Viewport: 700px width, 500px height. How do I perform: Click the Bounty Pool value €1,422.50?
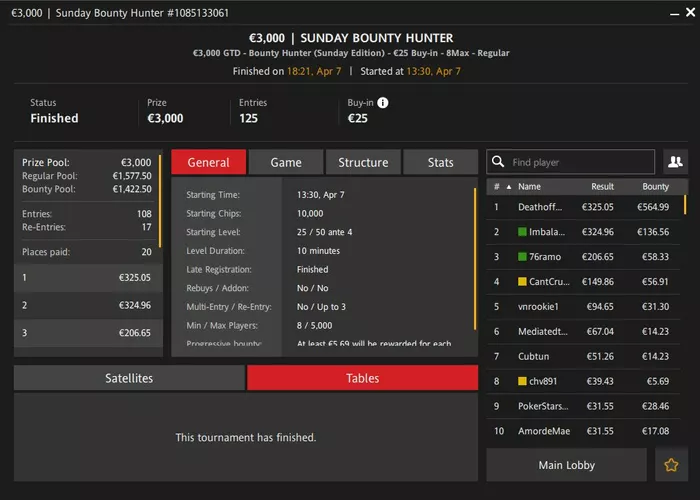132,189
